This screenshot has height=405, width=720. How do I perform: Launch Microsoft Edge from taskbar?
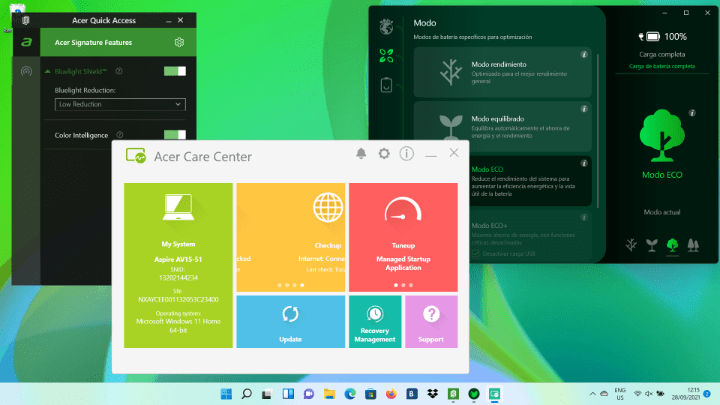350,394
